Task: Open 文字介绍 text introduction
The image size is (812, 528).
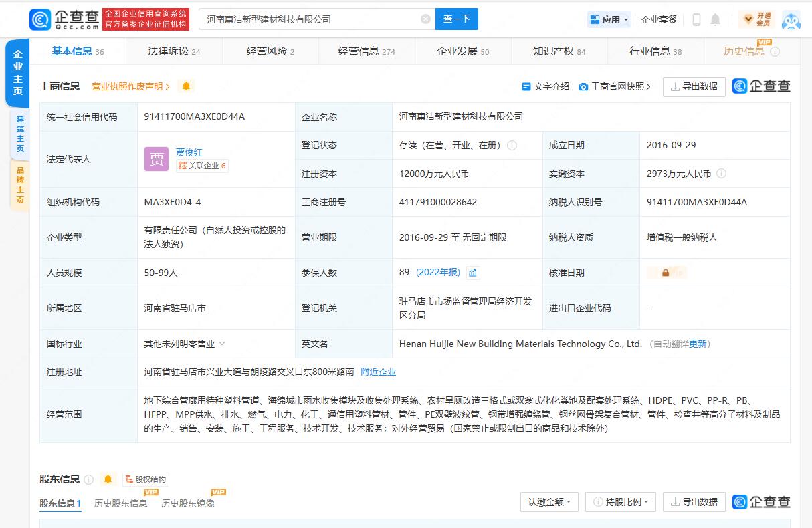Action: point(545,86)
